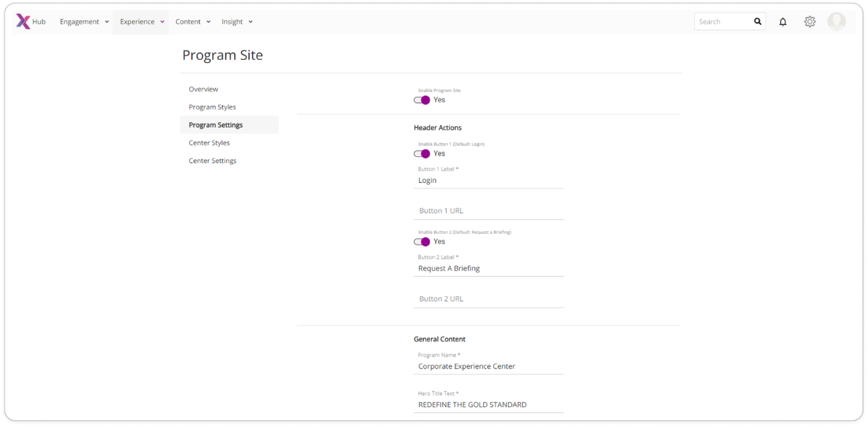This screenshot has width=868, height=427.
Task: Click the X Hub logo
Action: [30, 22]
